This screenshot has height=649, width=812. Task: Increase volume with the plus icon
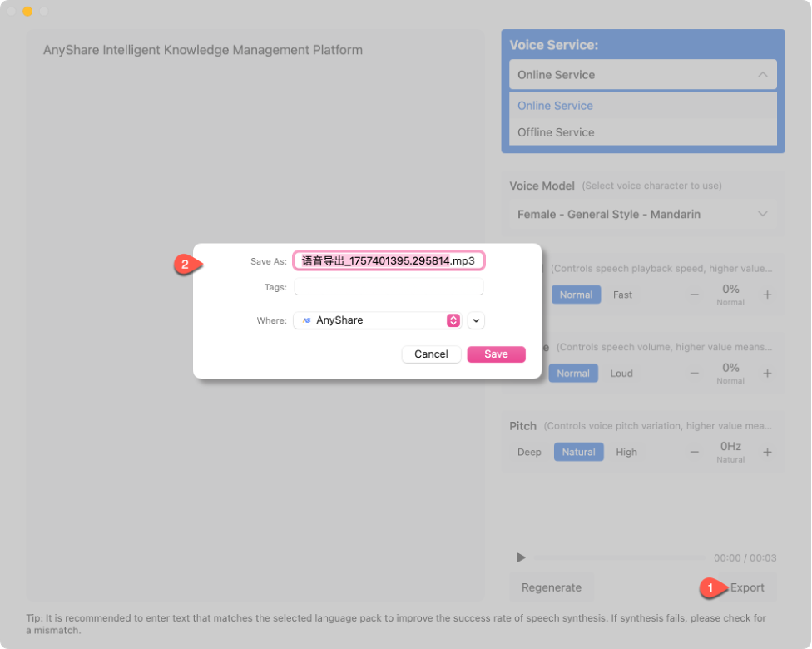pos(767,374)
